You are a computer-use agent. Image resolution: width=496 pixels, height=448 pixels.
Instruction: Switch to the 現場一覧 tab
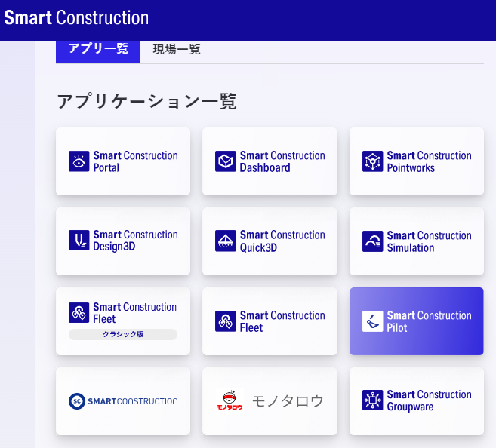coord(177,49)
